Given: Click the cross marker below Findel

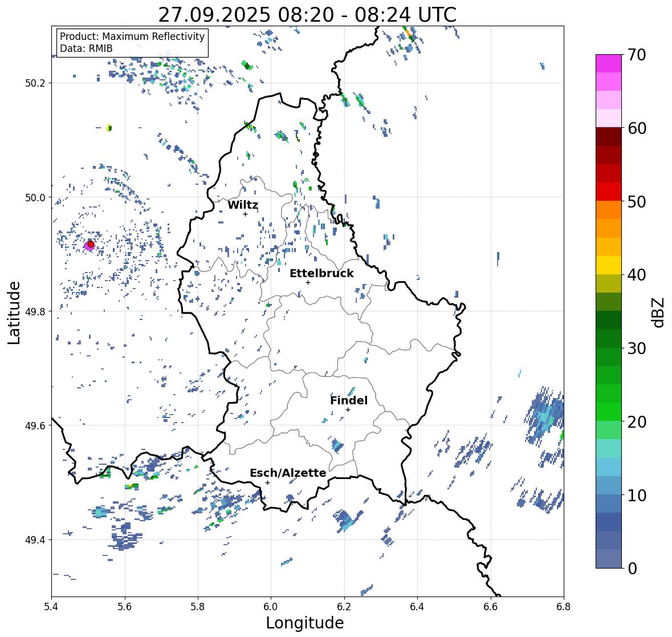Looking at the screenshot, I should (348, 410).
